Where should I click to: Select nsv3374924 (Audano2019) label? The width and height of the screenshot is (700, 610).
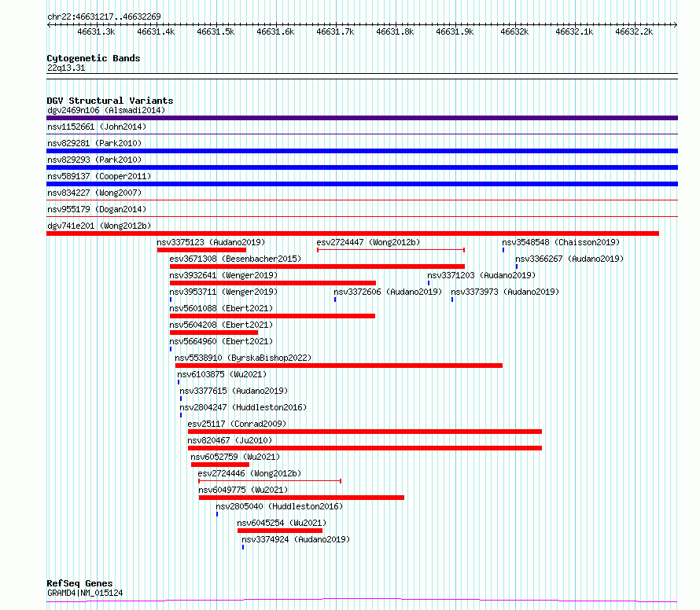click(296, 539)
